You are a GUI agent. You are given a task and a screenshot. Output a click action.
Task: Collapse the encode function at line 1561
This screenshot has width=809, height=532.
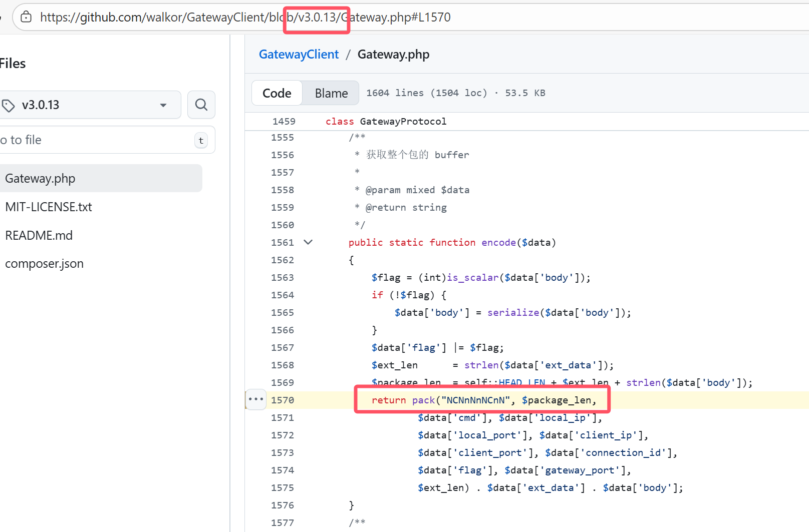pos(308,242)
